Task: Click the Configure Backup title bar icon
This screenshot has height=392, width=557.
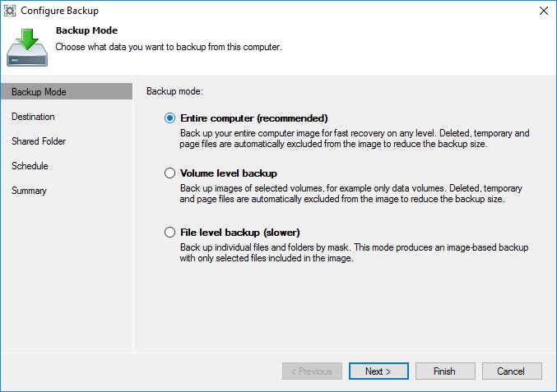Action: pyautogui.click(x=12, y=11)
